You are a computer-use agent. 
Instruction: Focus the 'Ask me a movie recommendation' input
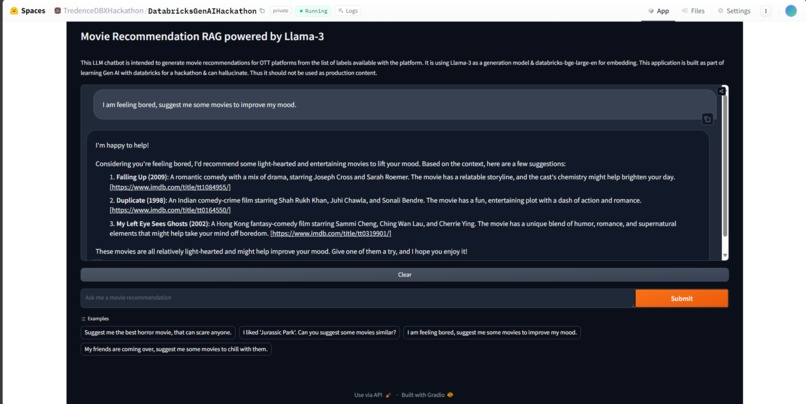(358, 298)
